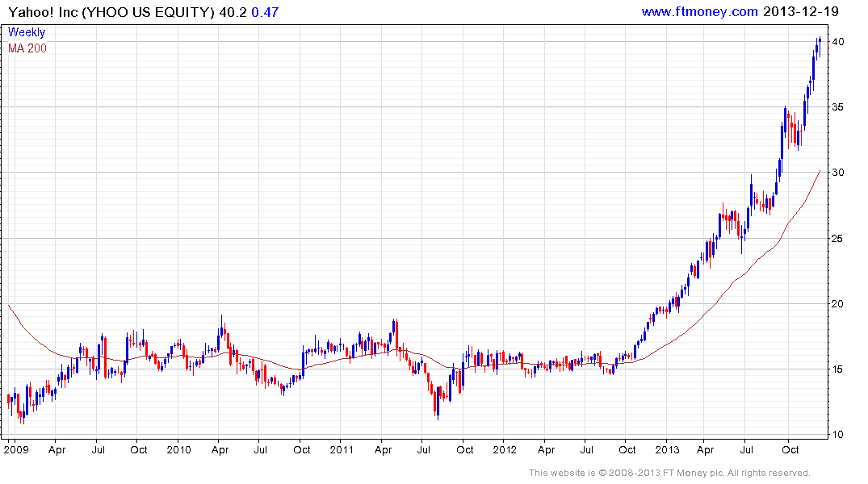Open the www.ftmoney.com link
This screenshot has height=484, width=868.
699,11
